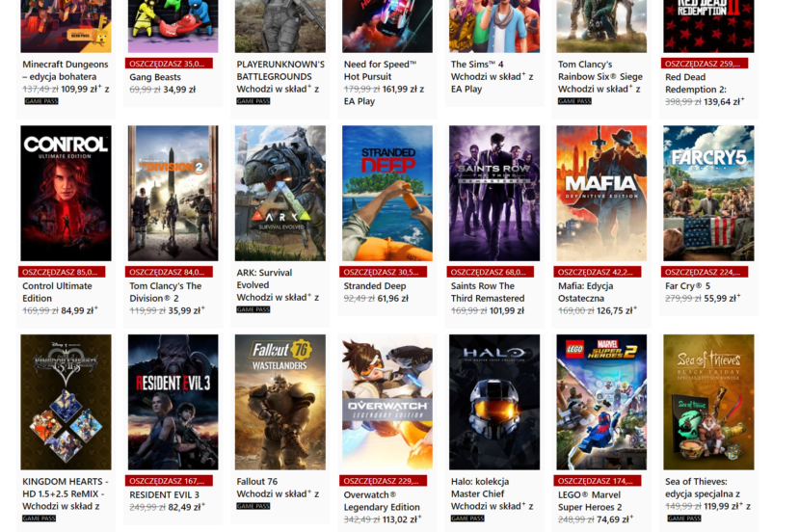Screen dimensions: 799x532
Task: Open The Division 2 cover art
Action: [173, 193]
